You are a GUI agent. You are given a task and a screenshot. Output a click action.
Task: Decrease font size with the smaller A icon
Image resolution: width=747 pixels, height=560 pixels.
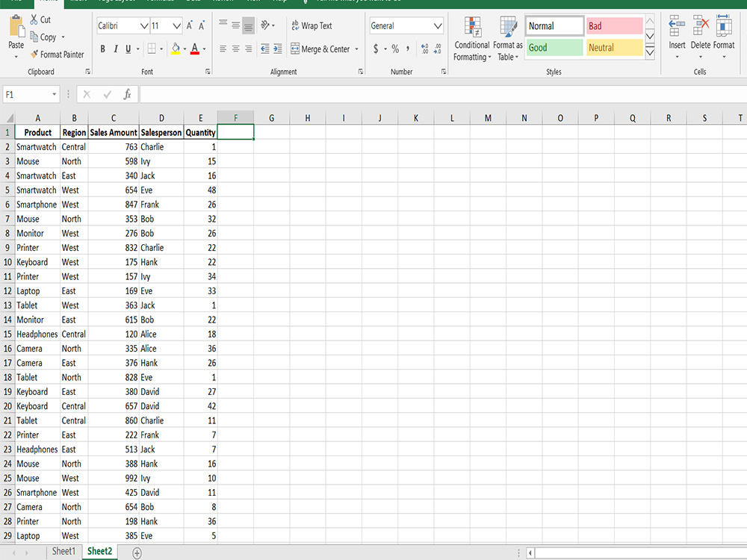pyautogui.click(x=202, y=25)
